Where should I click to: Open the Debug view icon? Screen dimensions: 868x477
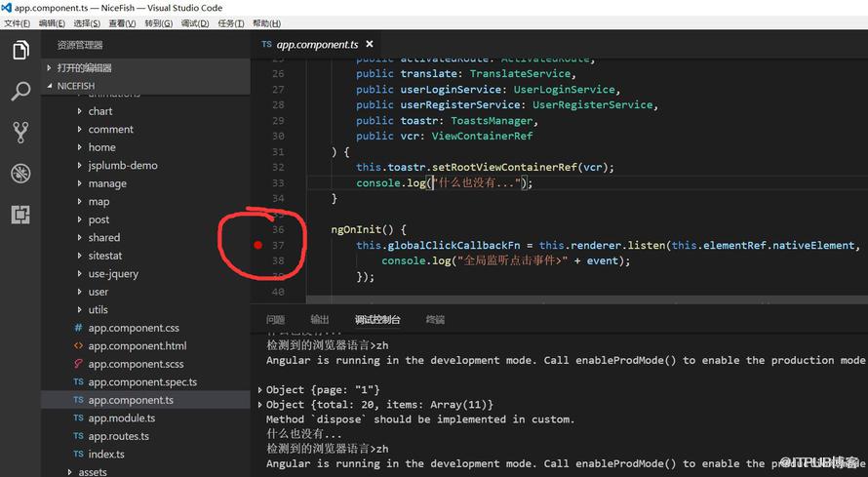[x=20, y=174]
